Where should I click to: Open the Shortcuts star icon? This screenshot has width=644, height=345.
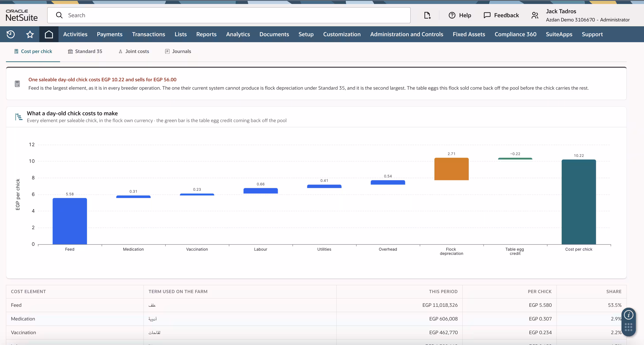tap(30, 34)
